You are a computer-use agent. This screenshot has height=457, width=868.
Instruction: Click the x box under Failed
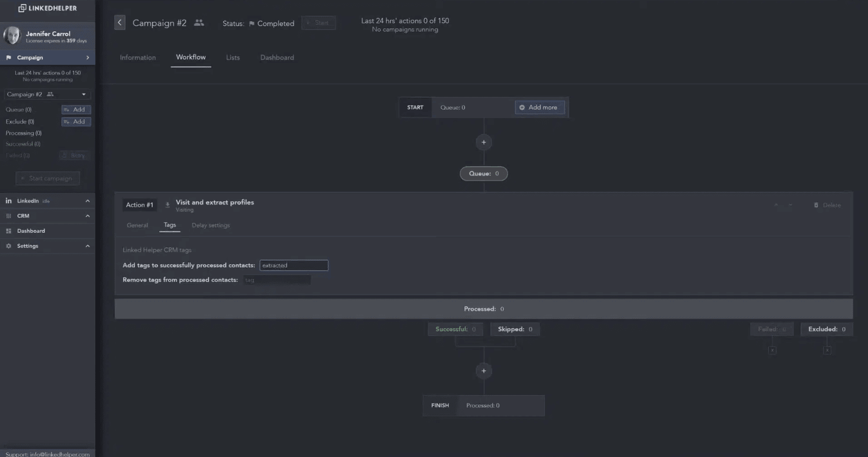(772, 350)
